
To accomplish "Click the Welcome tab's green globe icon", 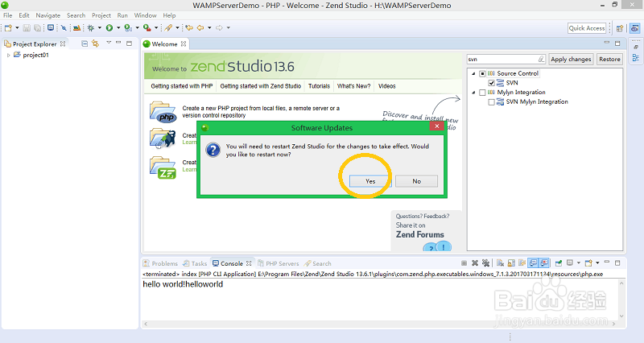I will tap(147, 44).
